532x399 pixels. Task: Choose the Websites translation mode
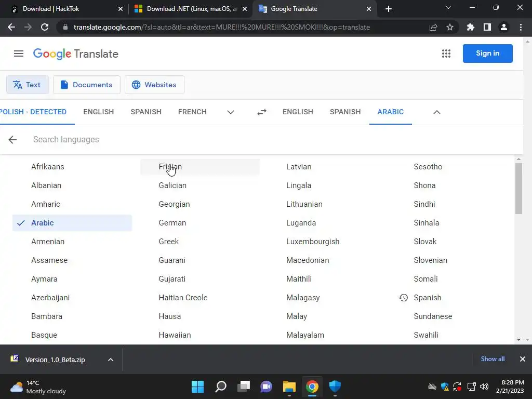click(154, 85)
